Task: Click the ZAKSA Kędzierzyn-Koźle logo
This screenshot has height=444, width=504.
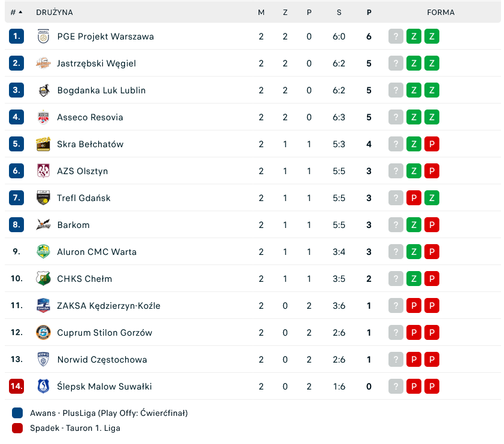Action: tap(43, 306)
